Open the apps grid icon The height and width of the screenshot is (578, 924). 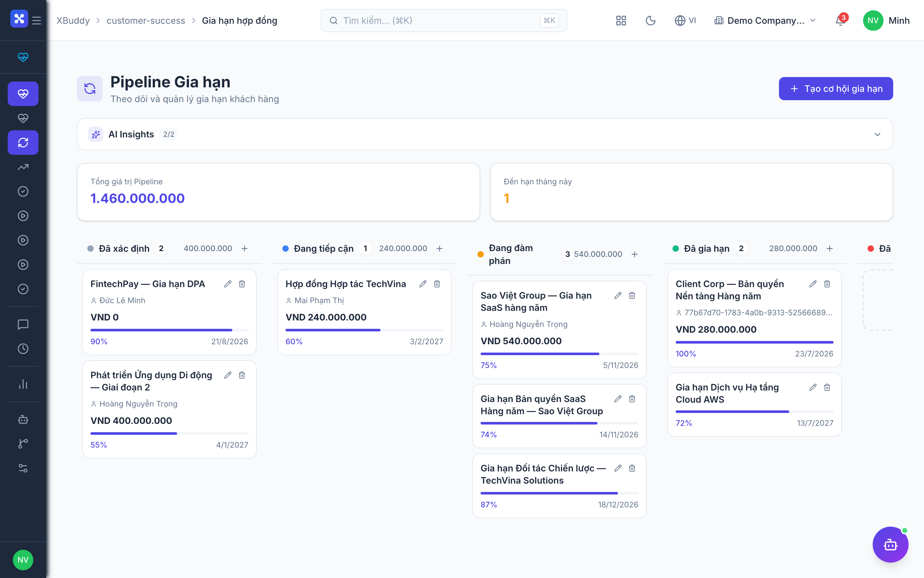click(621, 21)
